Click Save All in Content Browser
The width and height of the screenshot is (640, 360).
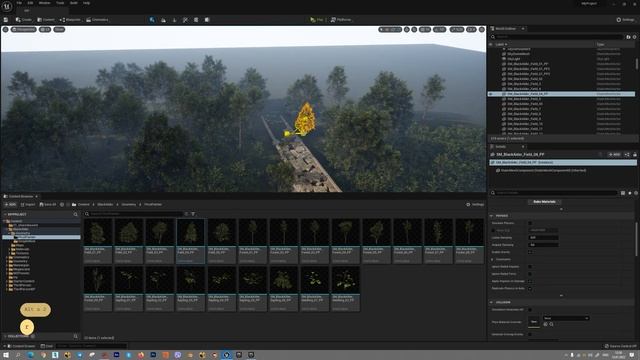pos(48,204)
